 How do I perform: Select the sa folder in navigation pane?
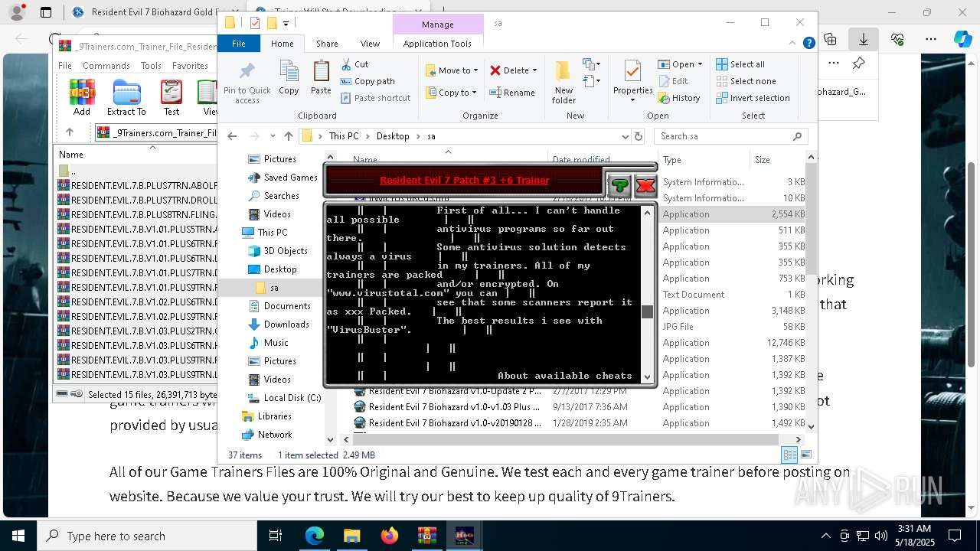[x=273, y=288]
